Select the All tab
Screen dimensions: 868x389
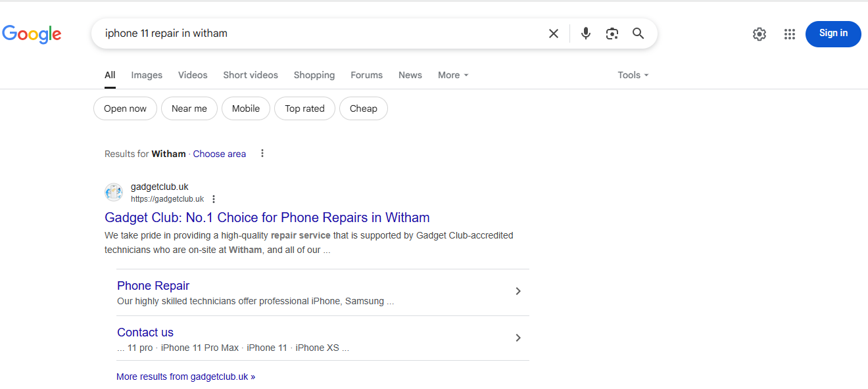110,75
